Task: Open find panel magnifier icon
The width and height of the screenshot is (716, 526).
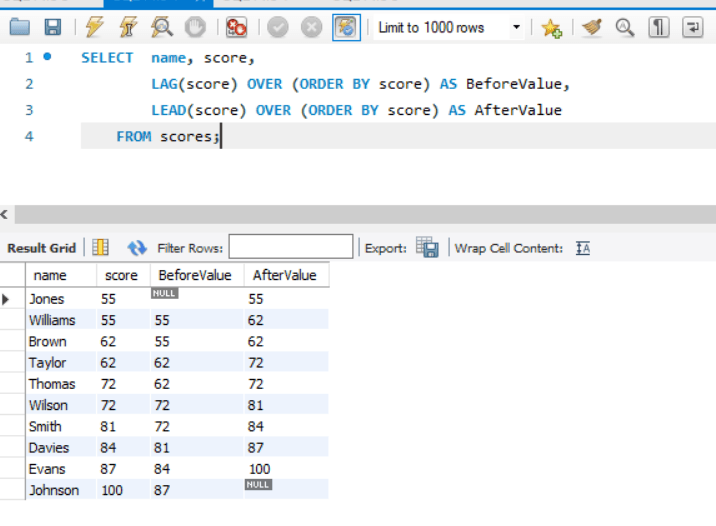Action: pos(625,27)
